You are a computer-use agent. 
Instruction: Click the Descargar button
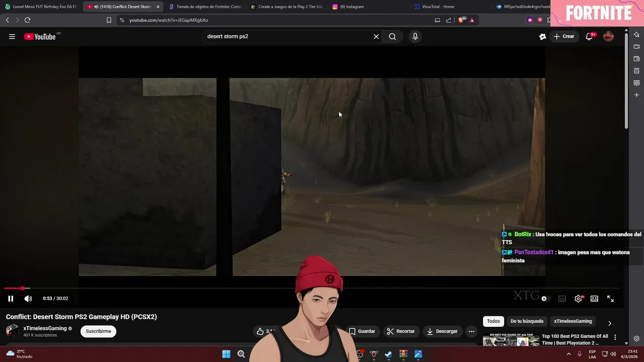pyautogui.click(x=442, y=331)
